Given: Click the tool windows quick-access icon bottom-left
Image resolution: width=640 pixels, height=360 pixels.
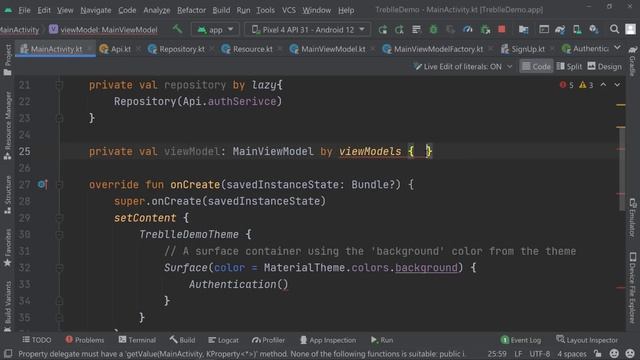Looking at the screenshot, I should [8, 353].
